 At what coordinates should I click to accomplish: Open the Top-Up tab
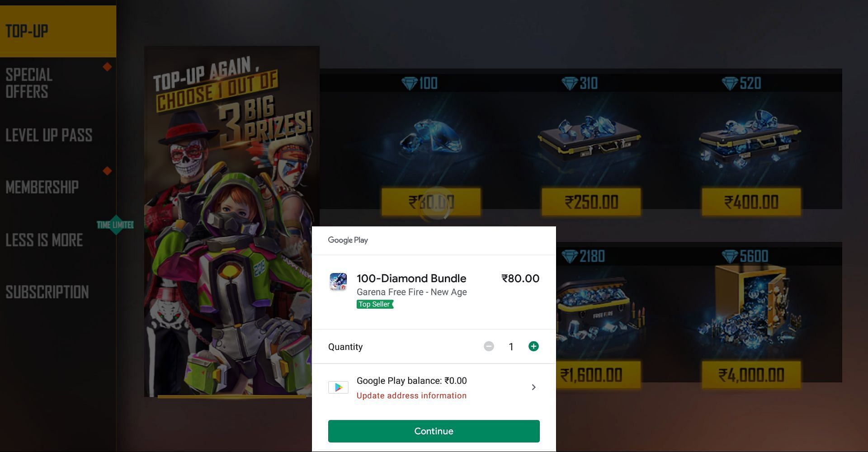click(58, 31)
